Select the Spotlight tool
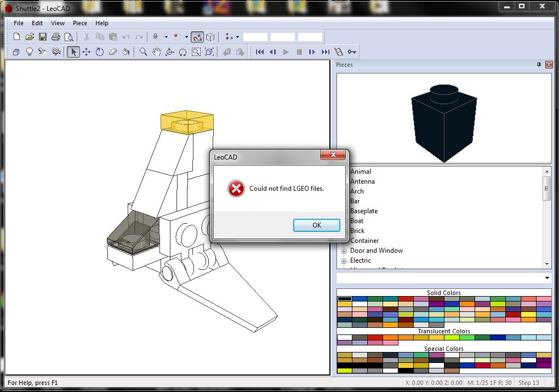Screen dimensions: 559x392 point(42,52)
